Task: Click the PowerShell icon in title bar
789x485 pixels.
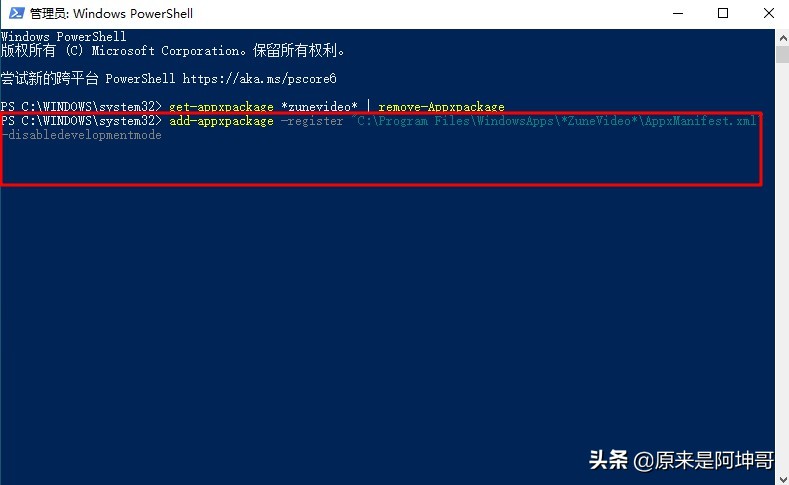Action: point(16,13)
